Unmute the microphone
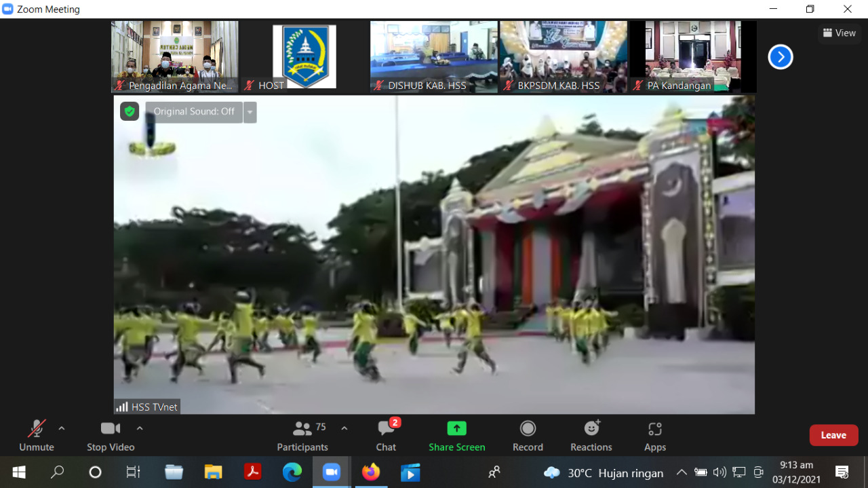The image size is (868, 488). (x=37, y=435)
